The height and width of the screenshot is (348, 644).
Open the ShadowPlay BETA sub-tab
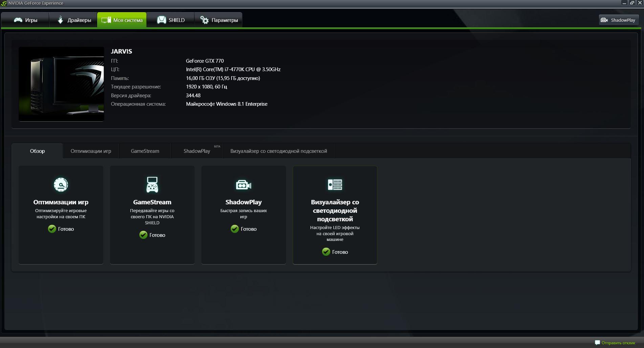(197, 151)
